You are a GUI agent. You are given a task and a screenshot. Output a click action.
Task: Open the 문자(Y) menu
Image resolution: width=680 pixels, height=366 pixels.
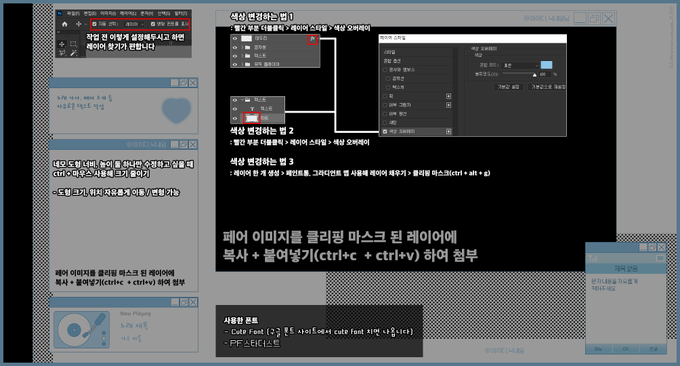[147, 13]
